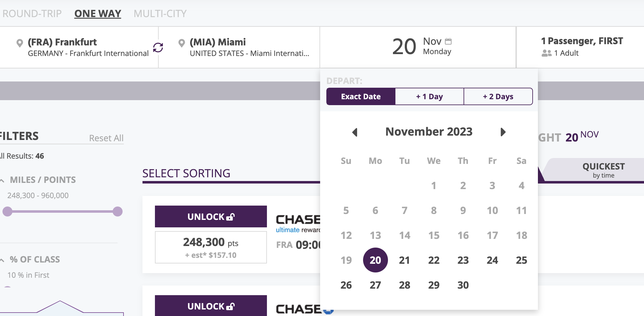Viewport: 644px width, 316px height.
Task: Collapse the % OF CLASS filter section
Action: coord(2,260)
